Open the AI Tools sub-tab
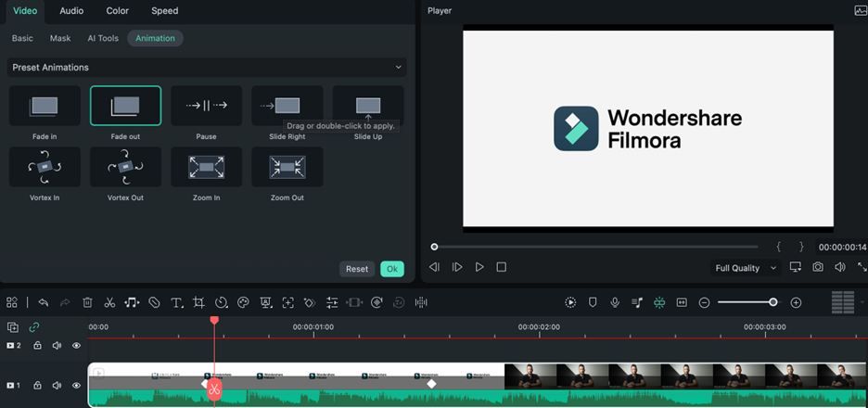 [103, 38]
